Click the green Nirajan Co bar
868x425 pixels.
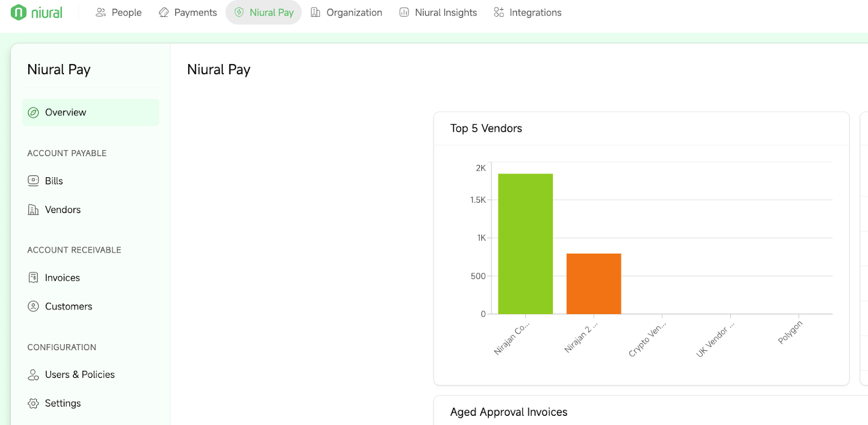click(525, 244)
